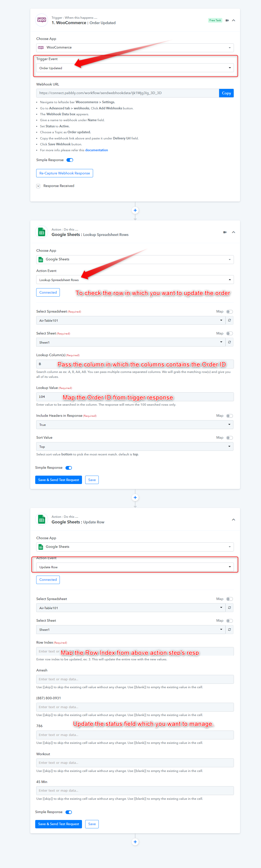This screenshot has height=868, width=261.
Task: Click the video camera icon in the WooCommerce trigger header
Action: 227,20
